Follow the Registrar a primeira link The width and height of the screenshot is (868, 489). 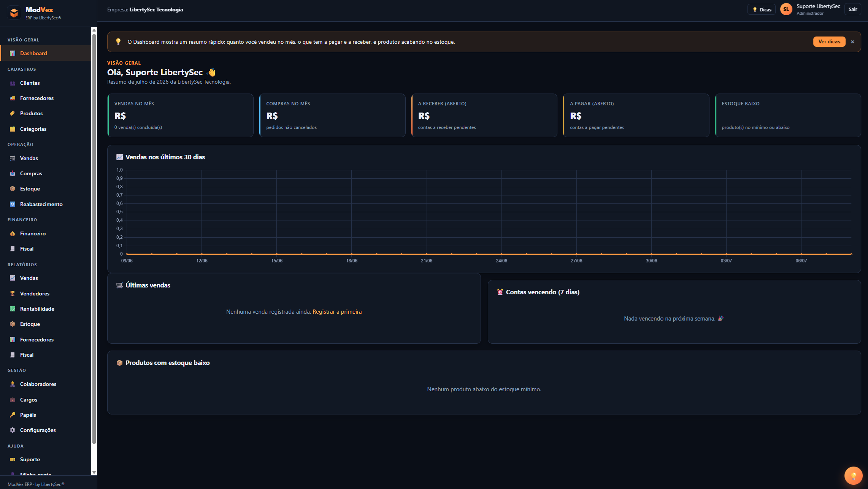[337, 312]
